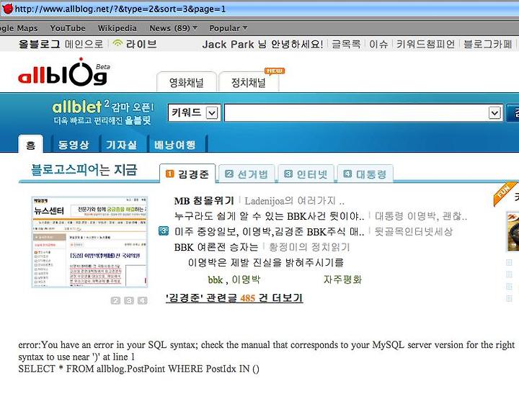Click the Jack Park 님 안녕하세요 greeting
519x420 pixels.
point(262,44)
